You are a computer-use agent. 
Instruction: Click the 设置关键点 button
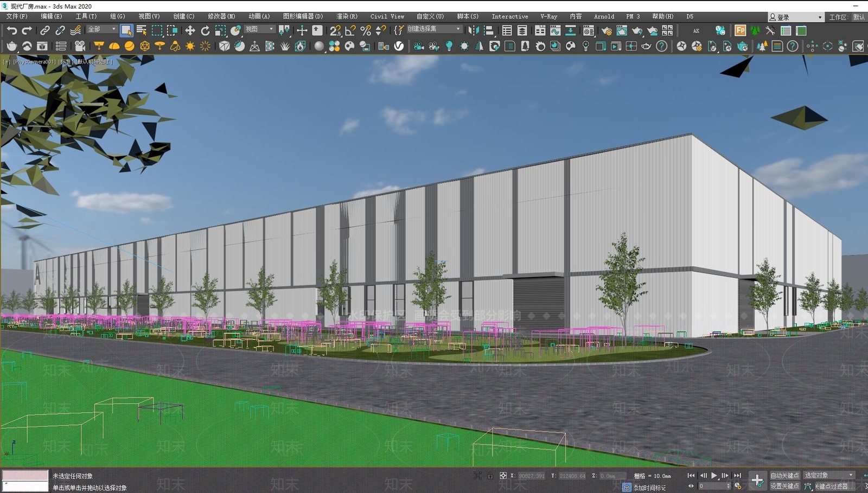(x=784, y=486)
